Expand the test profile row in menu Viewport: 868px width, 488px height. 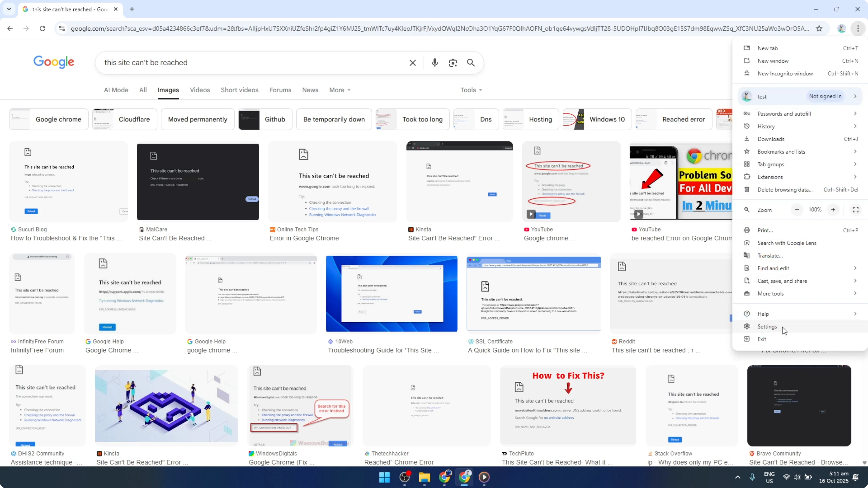[800, 96]
